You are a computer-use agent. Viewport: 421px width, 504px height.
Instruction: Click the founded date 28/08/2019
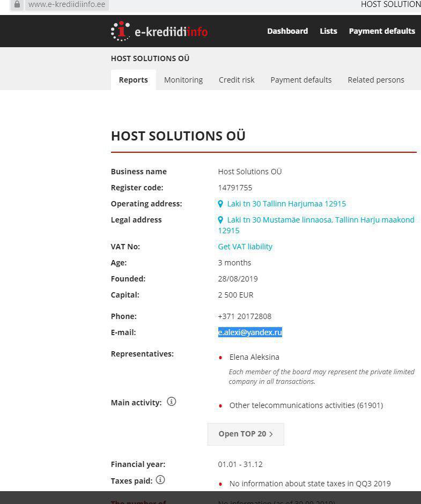pos(238,279)
